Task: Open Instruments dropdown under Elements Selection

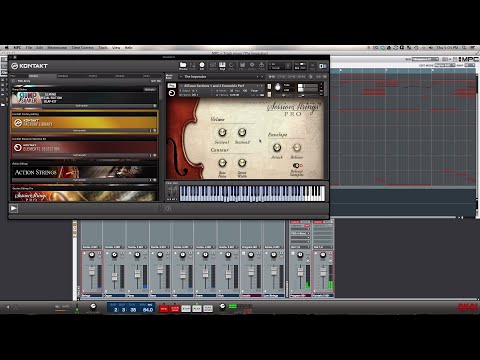Action: click(x=80, y=155)
